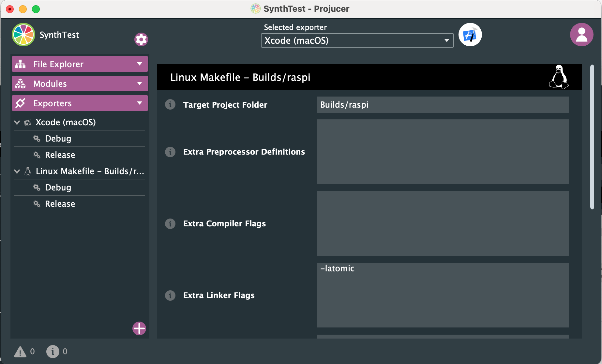Add a new exporter with plus button

point(139,328)
